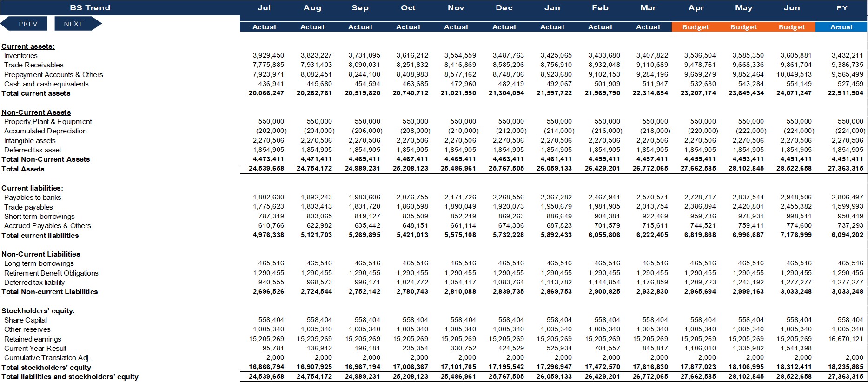
Task: Advance with the NEXT arrow button
Action: 78,24
